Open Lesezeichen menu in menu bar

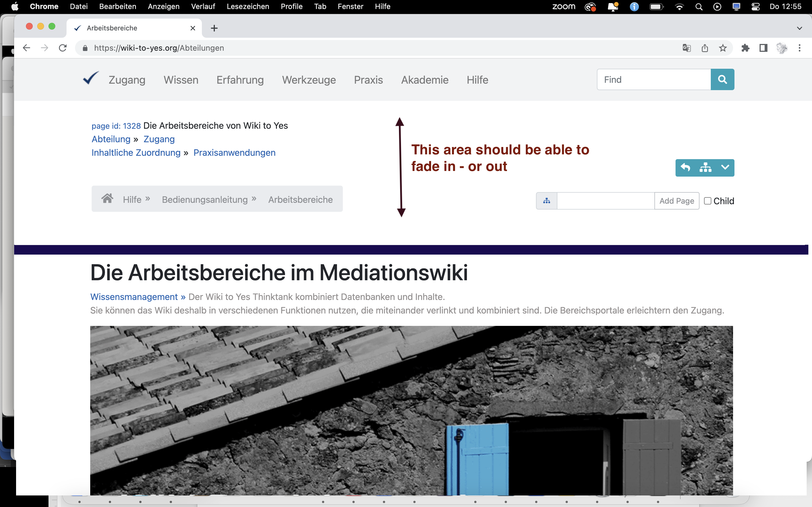(x=248, y=7)
